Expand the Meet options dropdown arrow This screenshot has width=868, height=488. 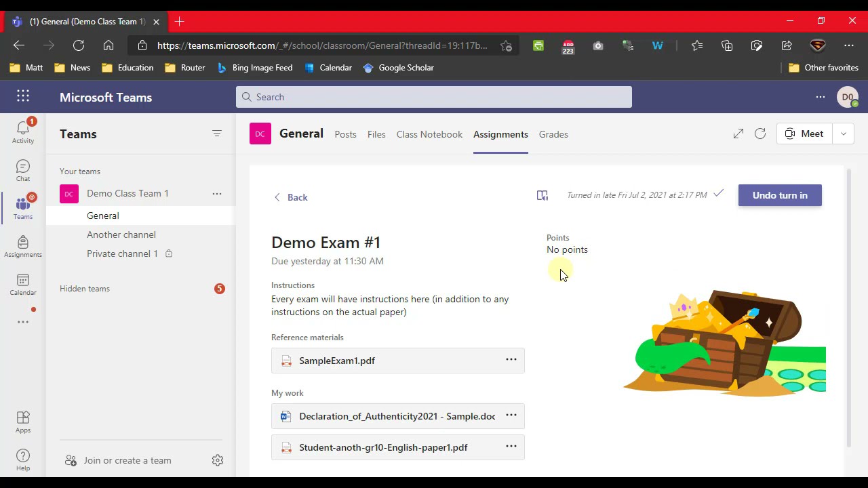pyautogui.click(x=844, y=134)
